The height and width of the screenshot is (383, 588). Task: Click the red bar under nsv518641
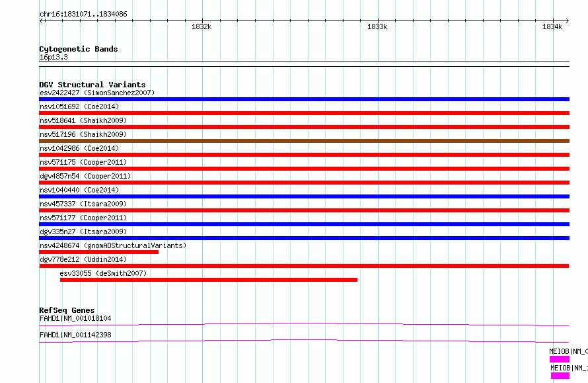click(304, 127)
